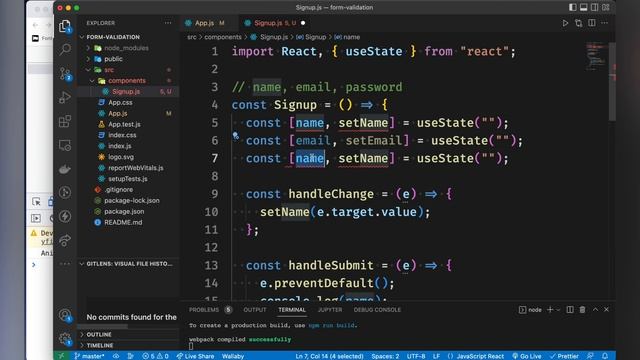Image resolution: width=640 pixels, height=360 pixels.
Task: Switch to the JUPYTER panel tab
Action: click(x=330, y=310)
